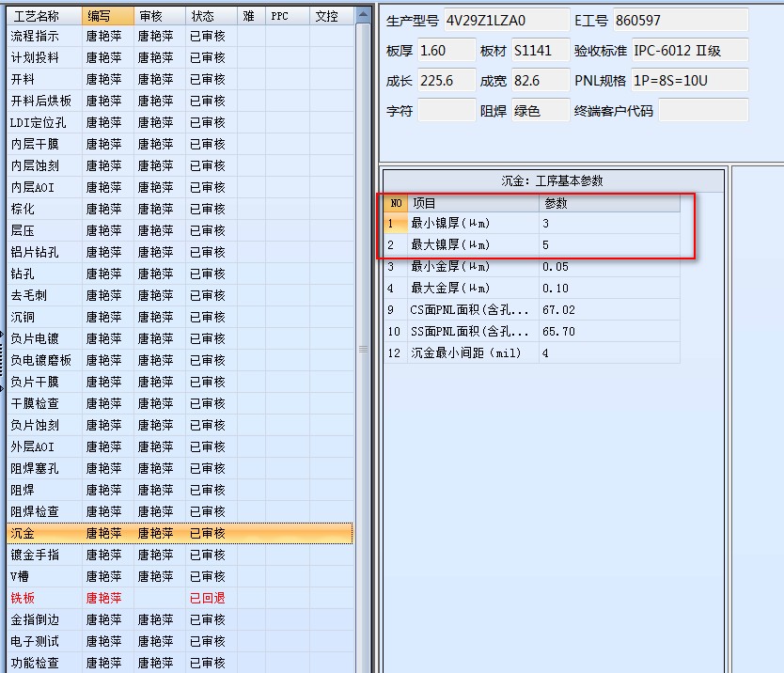Select the 外层AOI process row
Image resolution: width=784 pixels, height=673 pixels.
coord(180,446)
